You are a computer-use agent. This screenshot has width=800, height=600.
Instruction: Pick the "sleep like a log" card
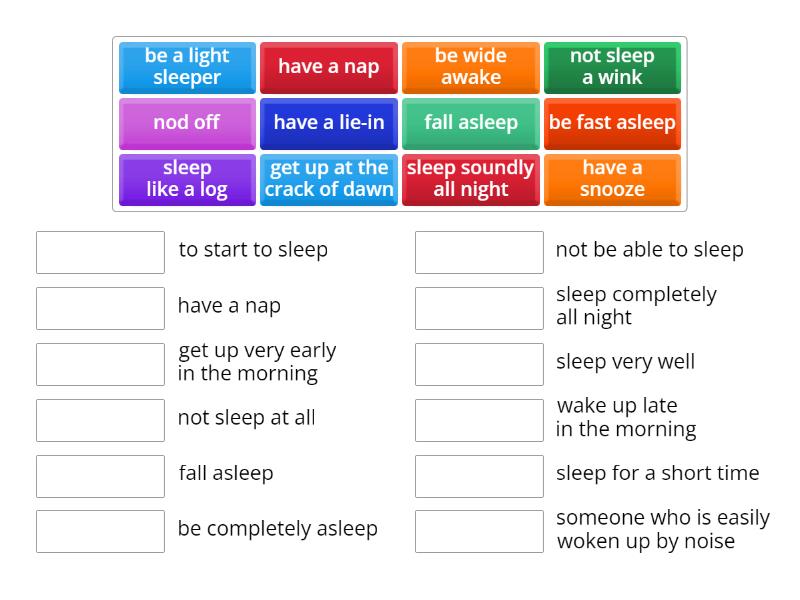pyautogui.click(x=186, y=179)
